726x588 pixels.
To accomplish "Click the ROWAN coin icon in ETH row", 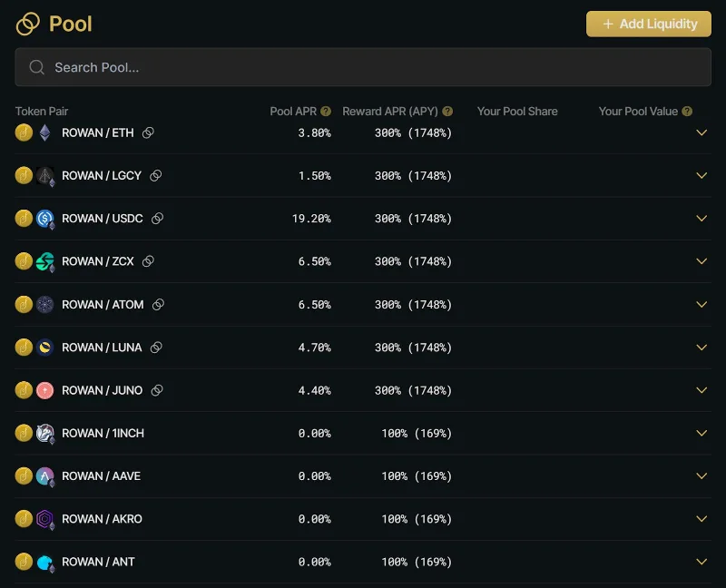I will 24,132.
